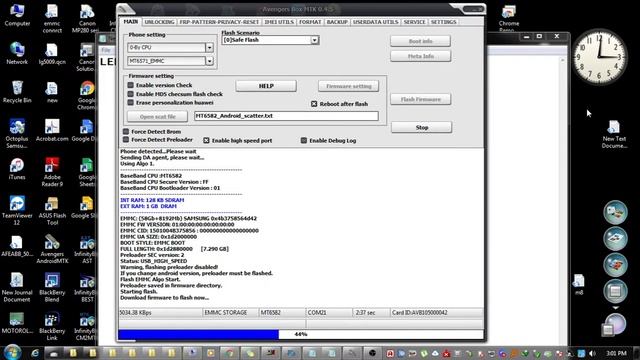The image size is (640, 360).
Task: Launch Avengers AndroidMTK shortcut
Action: 52,249
